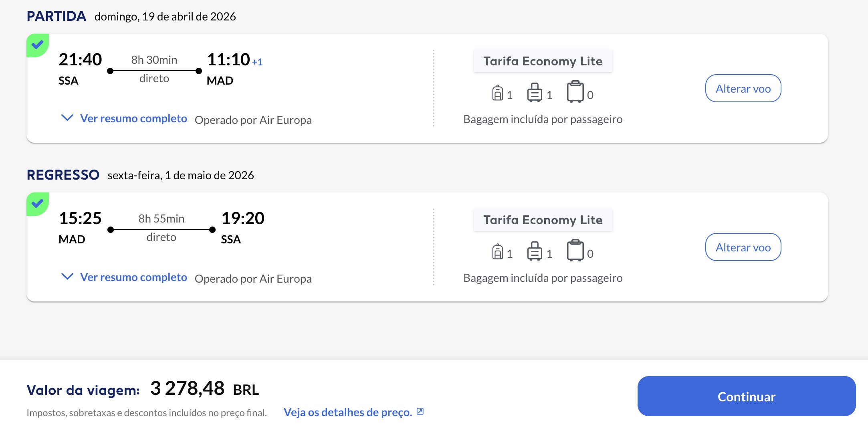868x431 pixels.
Task: Expand the return flight's 'Ver resumo completo'
Action: click(x=133, y=277)
